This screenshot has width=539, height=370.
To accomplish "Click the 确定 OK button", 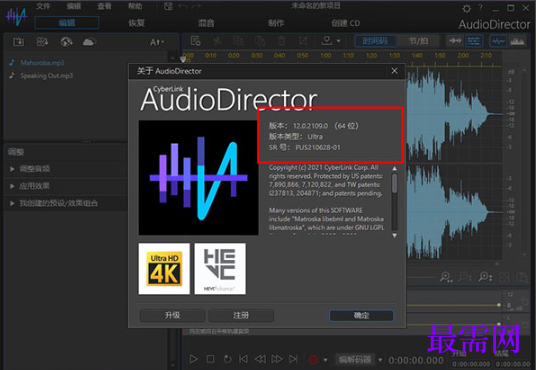I will click(x=361, y=315).
